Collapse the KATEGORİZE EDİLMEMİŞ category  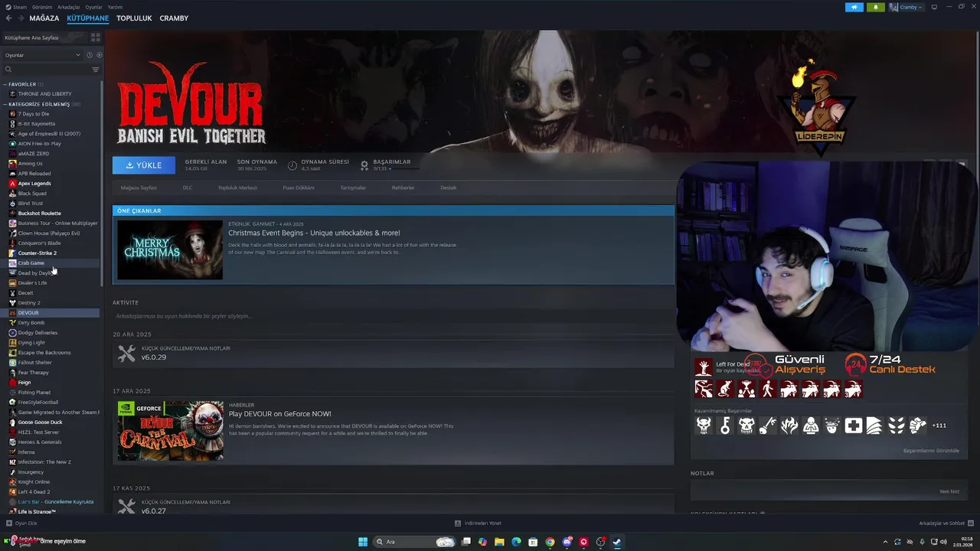41,104
